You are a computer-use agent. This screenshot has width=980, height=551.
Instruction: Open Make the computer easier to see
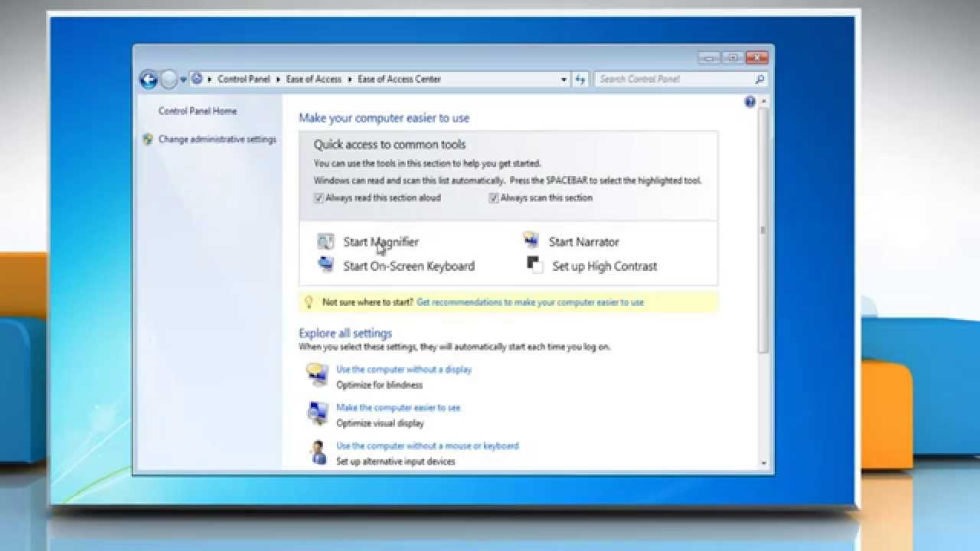pyautogui.click(x=398, y=407)
